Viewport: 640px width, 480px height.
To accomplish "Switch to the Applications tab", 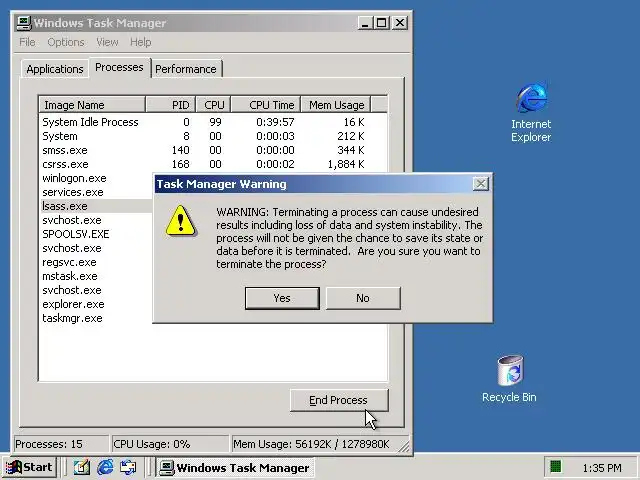I will pyautogui.click(x=55, y=69).
